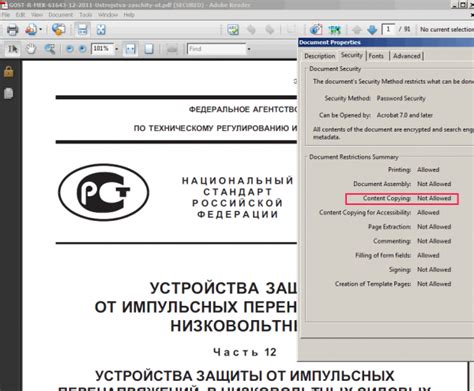Click the Fit Page icon
Image resolution: width=474 pixels, height=391 pixels.
click(x=149, y=49)
